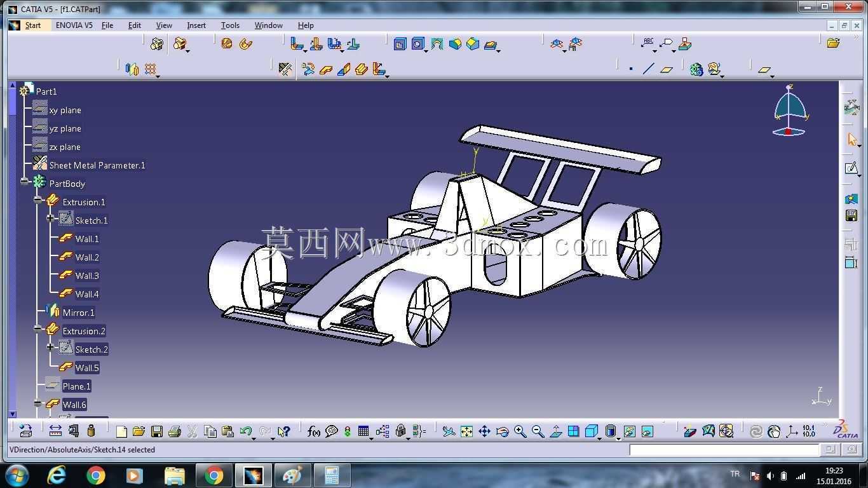The width and height of the screenshot is (868, 488).
Task: Select the xy plane tree entry
Action: pyautogui.click(x=65, y=110)
